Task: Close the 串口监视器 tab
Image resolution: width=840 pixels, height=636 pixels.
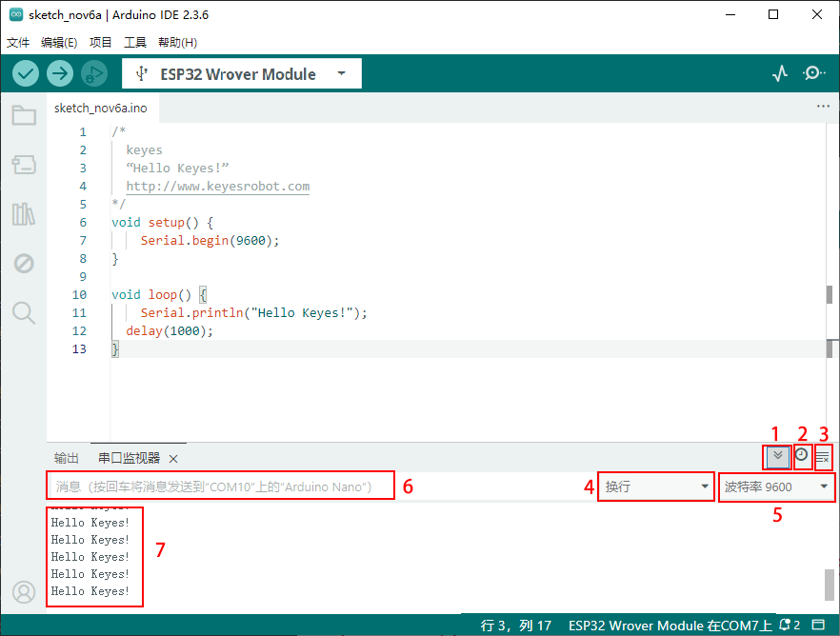Action: 173,459
